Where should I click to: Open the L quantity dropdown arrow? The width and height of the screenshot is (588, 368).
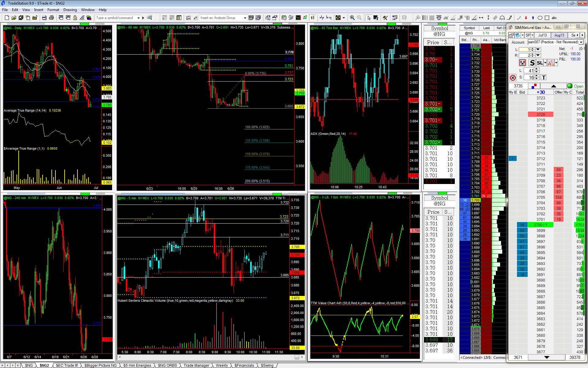click(x=538, y=49)
